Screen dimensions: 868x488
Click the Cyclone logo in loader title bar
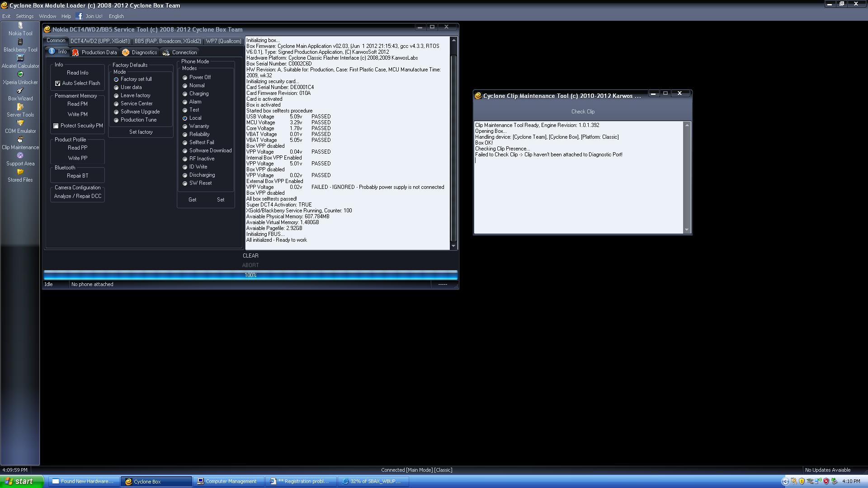coord(4,5)
